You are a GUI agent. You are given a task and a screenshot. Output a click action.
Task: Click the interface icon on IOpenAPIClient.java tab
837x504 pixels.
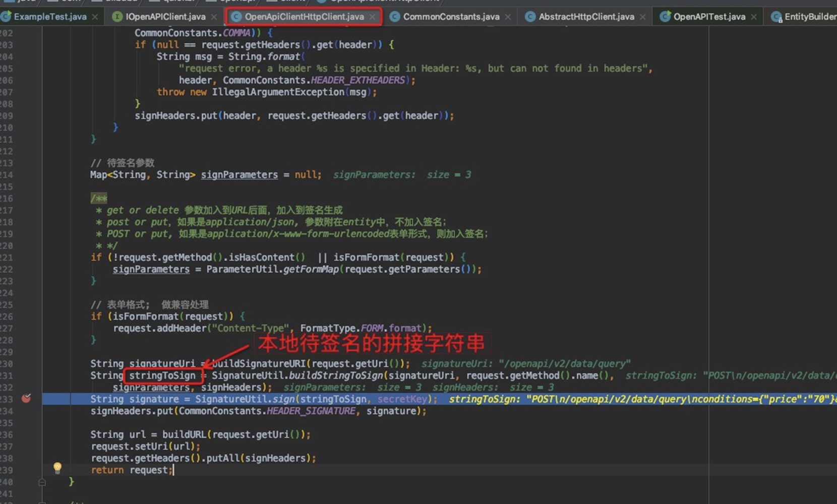[x=117, y=17]
